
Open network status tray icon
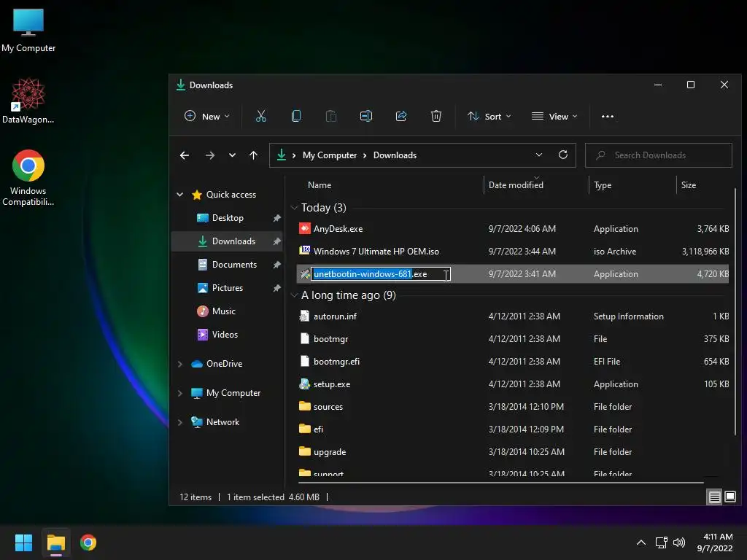tap(661, 542)
